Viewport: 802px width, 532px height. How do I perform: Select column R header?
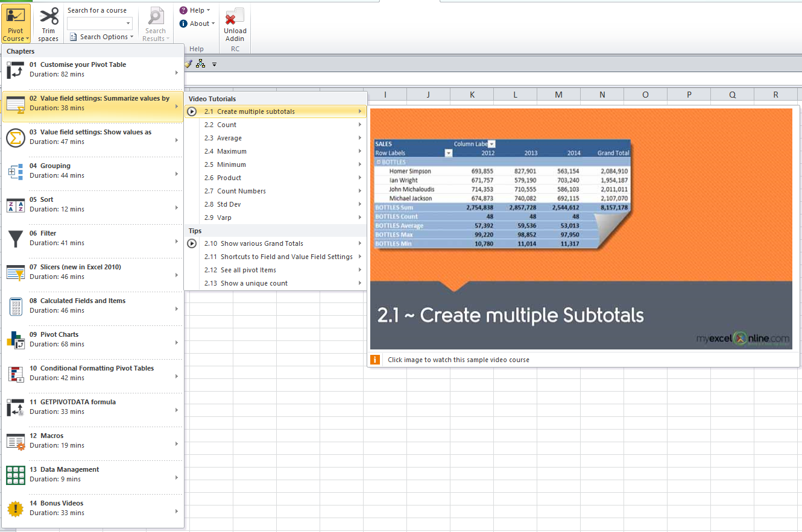pos(775,95)
